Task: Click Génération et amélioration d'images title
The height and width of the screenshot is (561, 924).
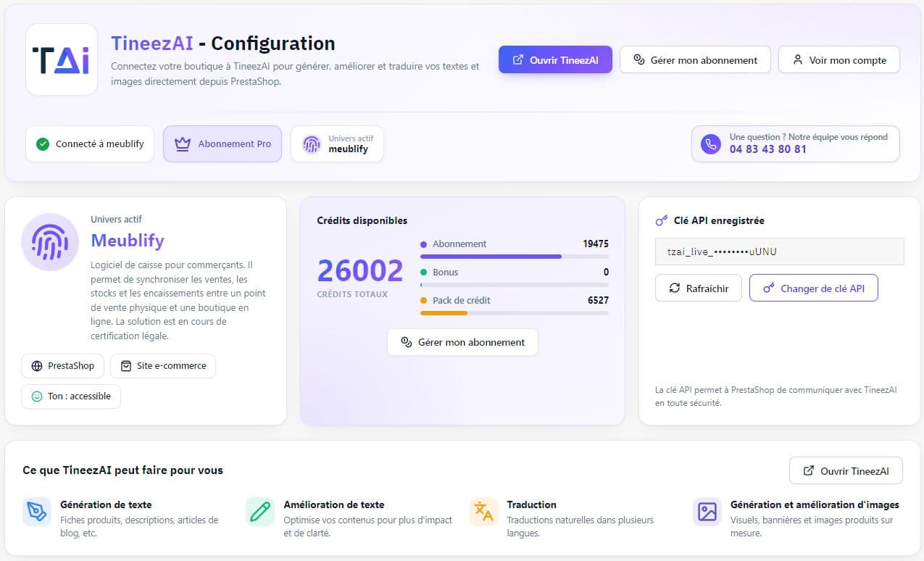Action: pyautogui.click(x=815, y=504)
